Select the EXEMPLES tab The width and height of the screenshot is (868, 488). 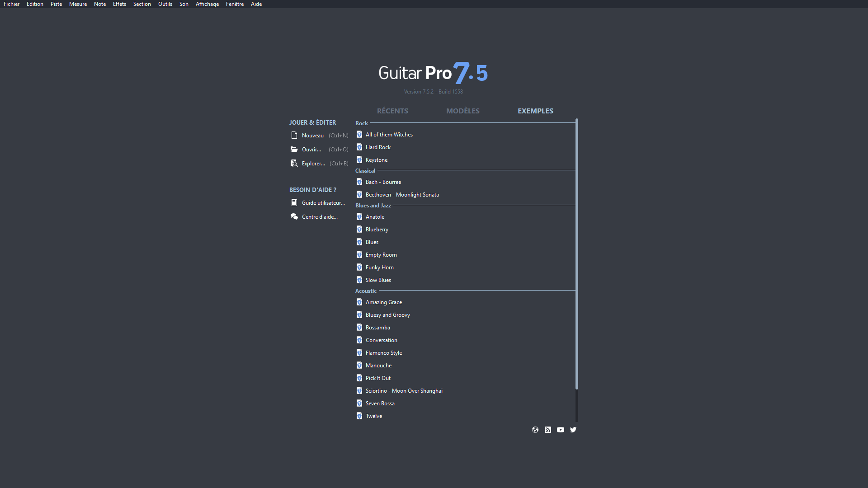535,111
